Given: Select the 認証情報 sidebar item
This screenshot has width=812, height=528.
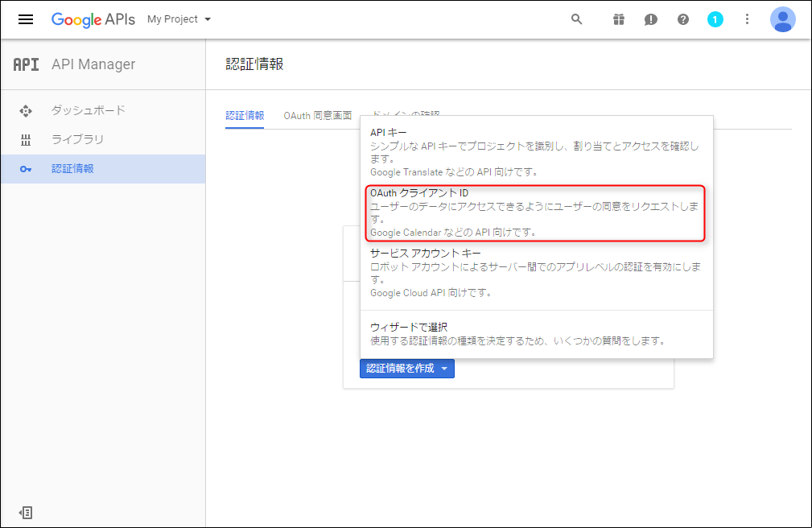Looking at the screenshot, I should tap(103, 169).
